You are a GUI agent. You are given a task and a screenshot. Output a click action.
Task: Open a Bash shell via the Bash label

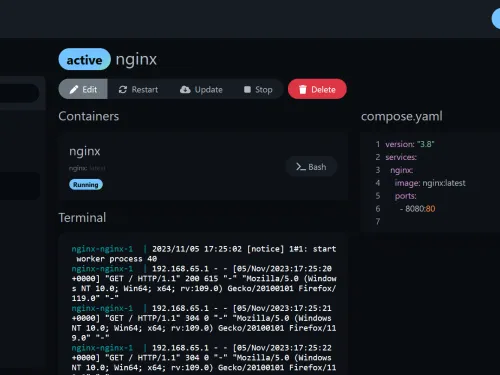317,167
